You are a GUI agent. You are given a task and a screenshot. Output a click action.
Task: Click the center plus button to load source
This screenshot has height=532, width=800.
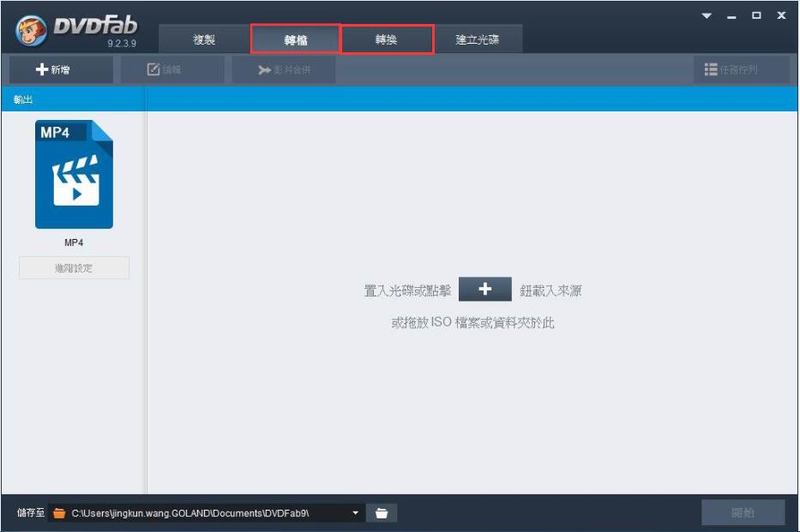484,290
